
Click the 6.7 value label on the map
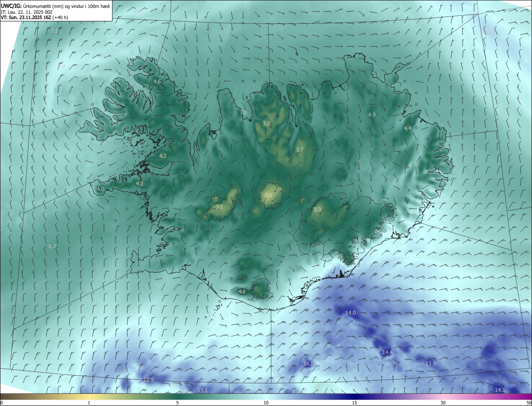coord(52,246)
